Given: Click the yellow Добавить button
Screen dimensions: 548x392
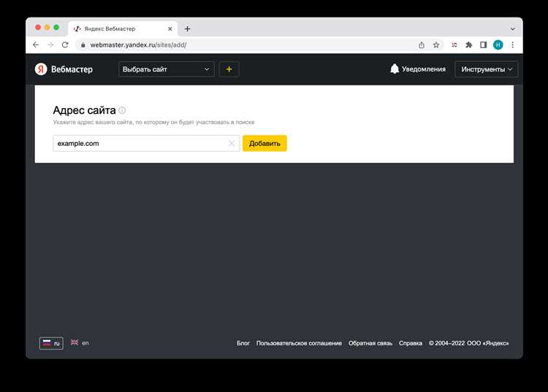Looking at the screenshot, I should (265, 144).
